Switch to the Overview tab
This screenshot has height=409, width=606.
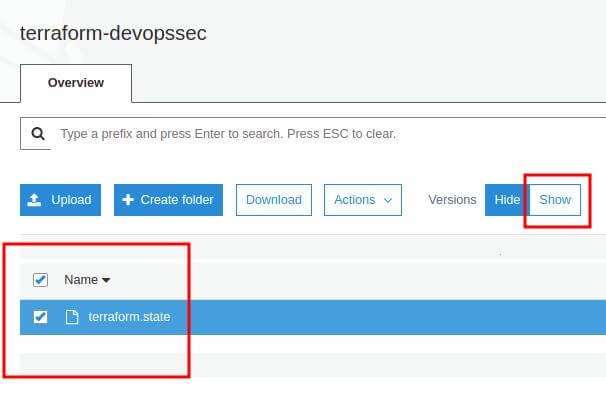pyautogui.click(x=76, y=82)
